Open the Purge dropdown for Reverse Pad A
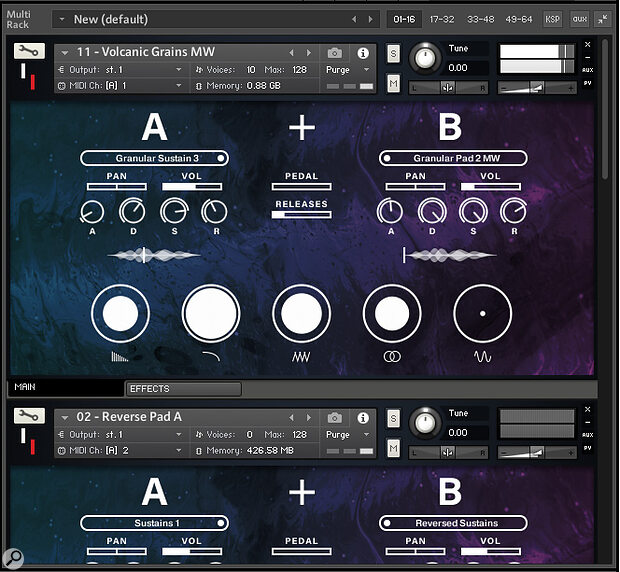This screenshot has width=620, height=572. 367,434
